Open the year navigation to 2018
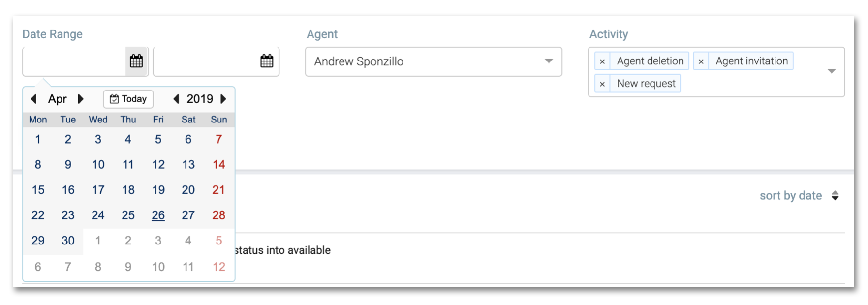Screen dimensions: 868x305 (x=176, y=99)
